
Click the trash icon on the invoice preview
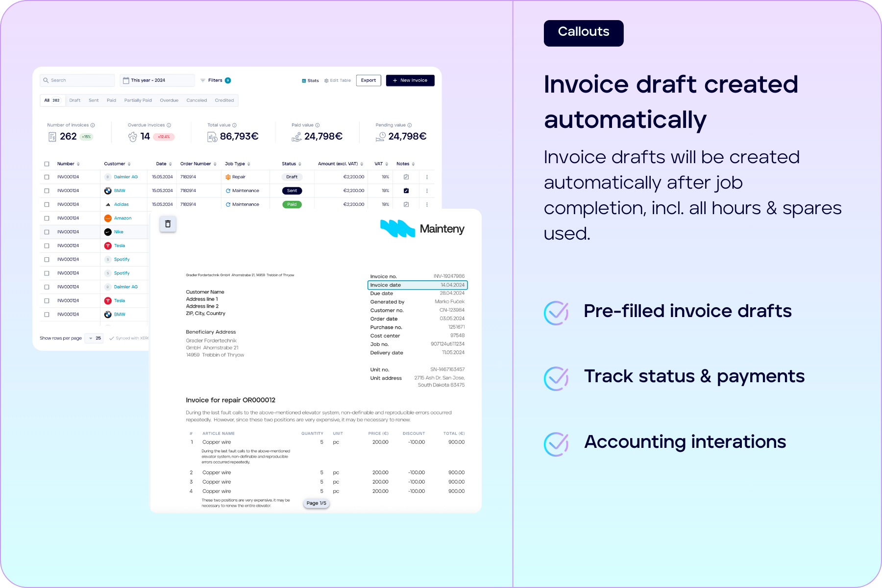click(168, 224)
